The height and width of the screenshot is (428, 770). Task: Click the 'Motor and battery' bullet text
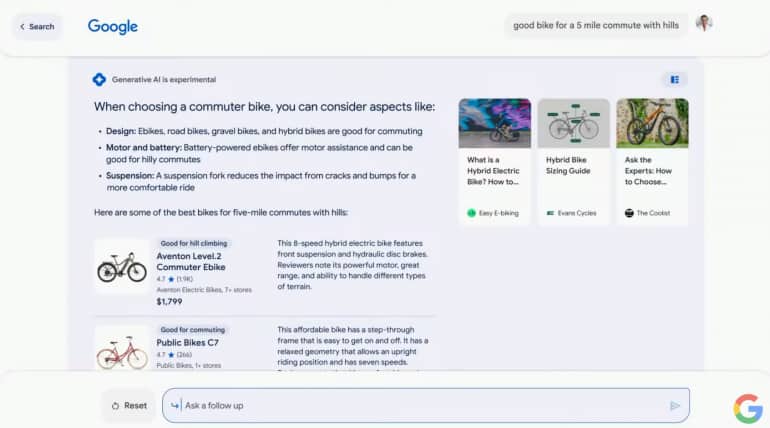pyautogui.click(x=259, y=153)
